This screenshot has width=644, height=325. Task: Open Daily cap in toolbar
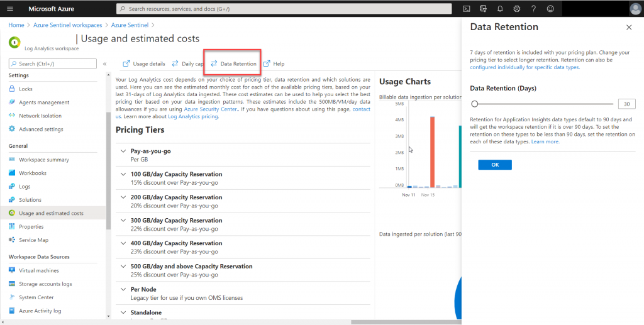(x=187, y=63)
